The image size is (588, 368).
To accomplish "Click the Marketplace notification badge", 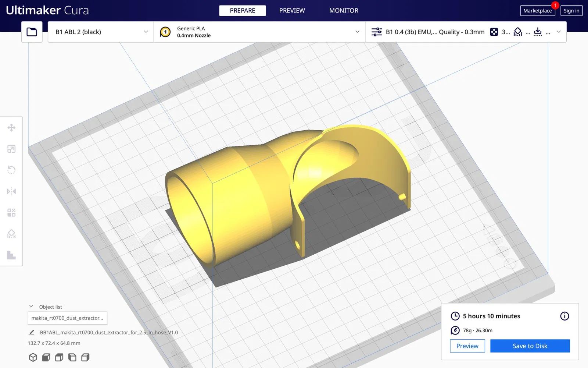I will pyautogui.click(x=555, y=6).
